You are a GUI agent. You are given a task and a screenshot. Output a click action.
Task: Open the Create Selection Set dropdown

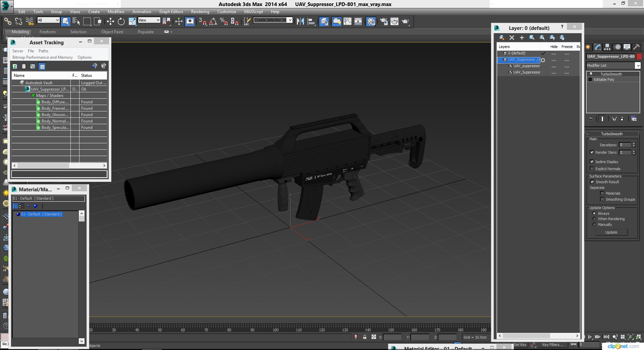(x=290, y=20)
